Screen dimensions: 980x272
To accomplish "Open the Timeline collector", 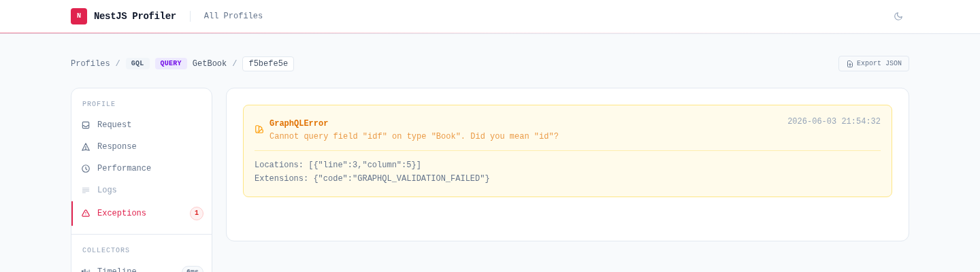I will point(142,267).
